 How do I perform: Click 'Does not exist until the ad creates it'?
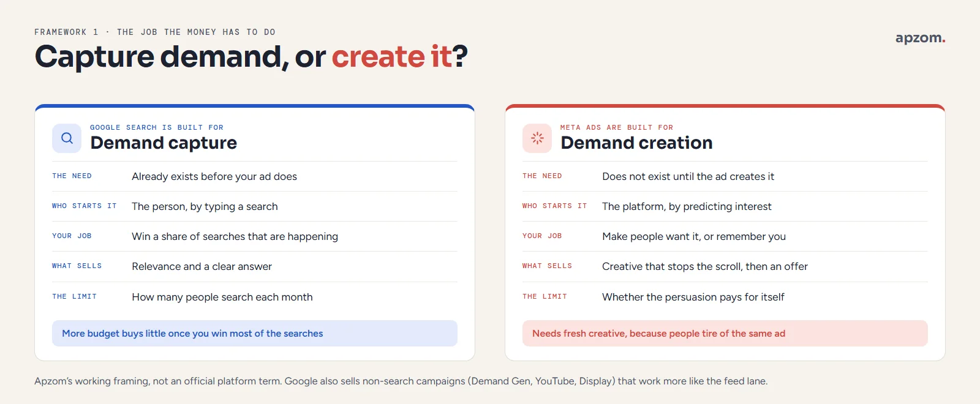point(688,176)
